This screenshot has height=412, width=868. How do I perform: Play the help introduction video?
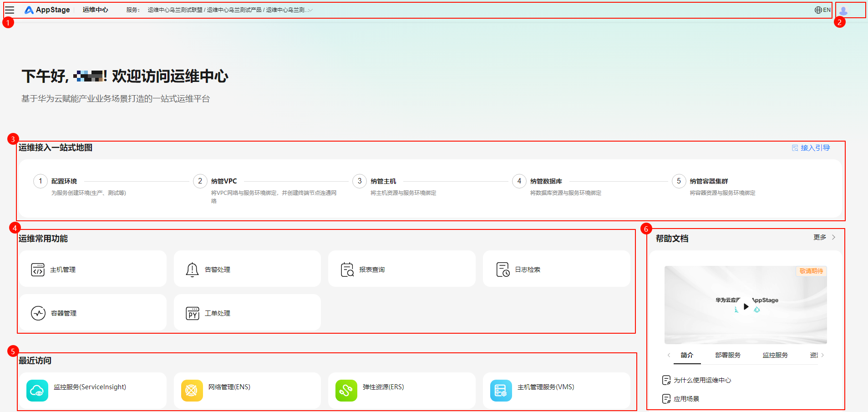pos(746,306)
